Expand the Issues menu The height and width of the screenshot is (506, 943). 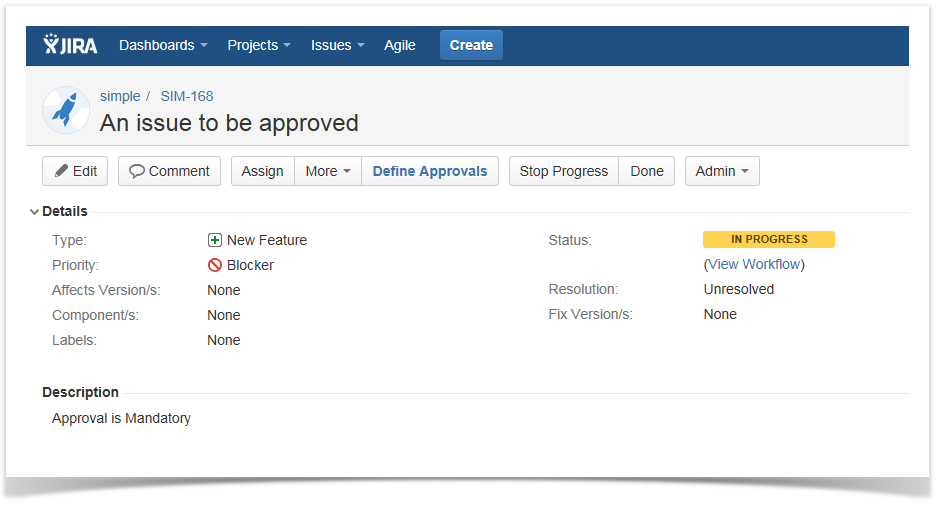coord(337,45)
